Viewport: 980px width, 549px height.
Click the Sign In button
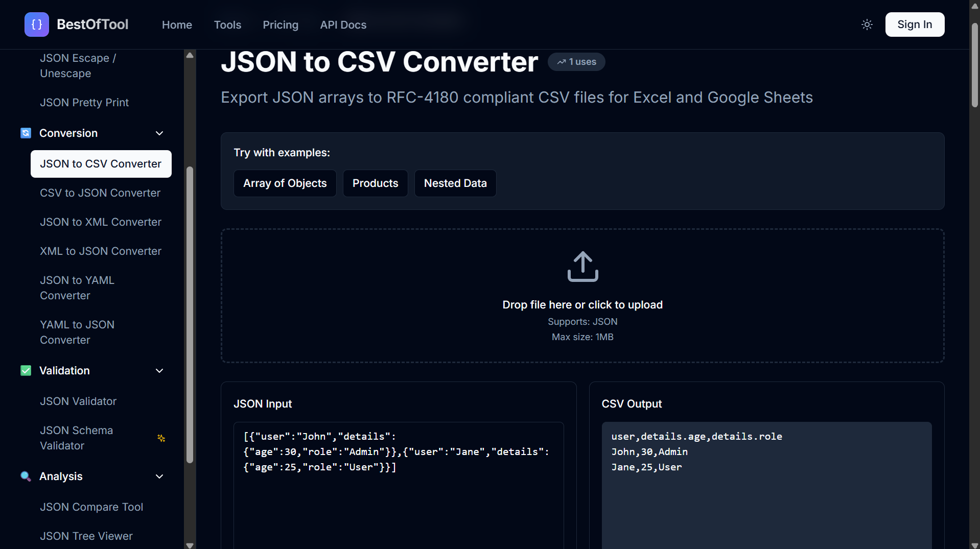(915, 25)
